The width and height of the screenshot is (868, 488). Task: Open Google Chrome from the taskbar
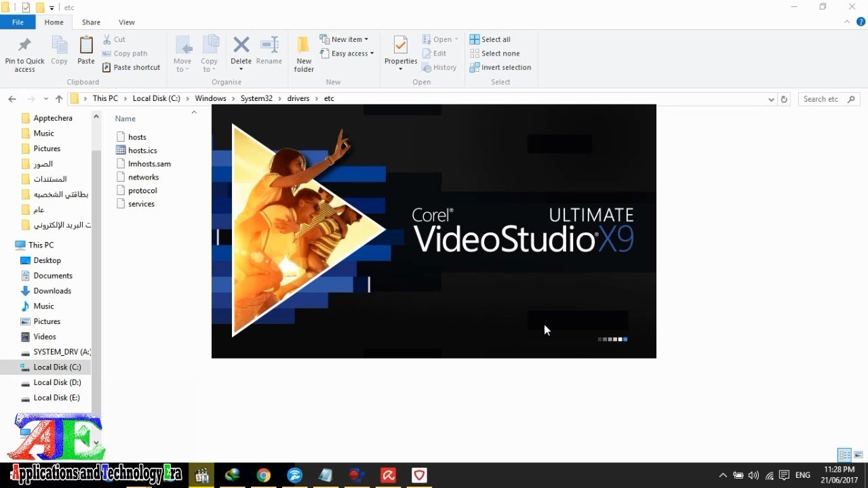coord(264,475)
